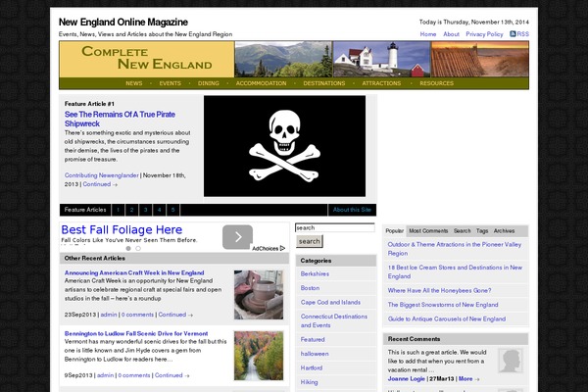Viewport: 588px width, 392px height.
Task: Show feature article 5
Action: pyautogui.click(x=172, y=210)
